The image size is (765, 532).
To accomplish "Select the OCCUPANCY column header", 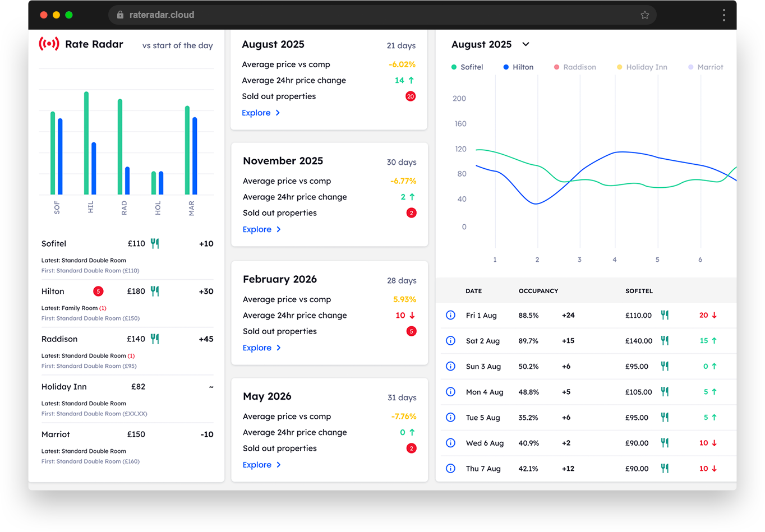I will point(538,291).
